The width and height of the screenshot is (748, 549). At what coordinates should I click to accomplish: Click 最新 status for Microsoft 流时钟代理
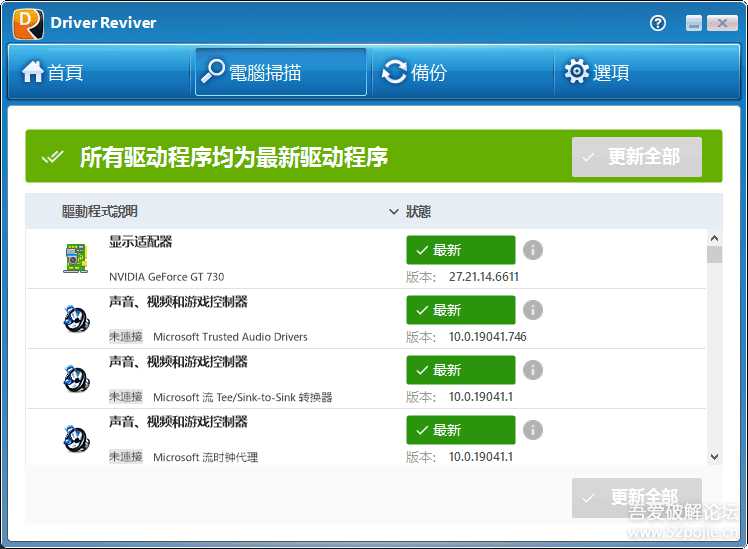461,430
